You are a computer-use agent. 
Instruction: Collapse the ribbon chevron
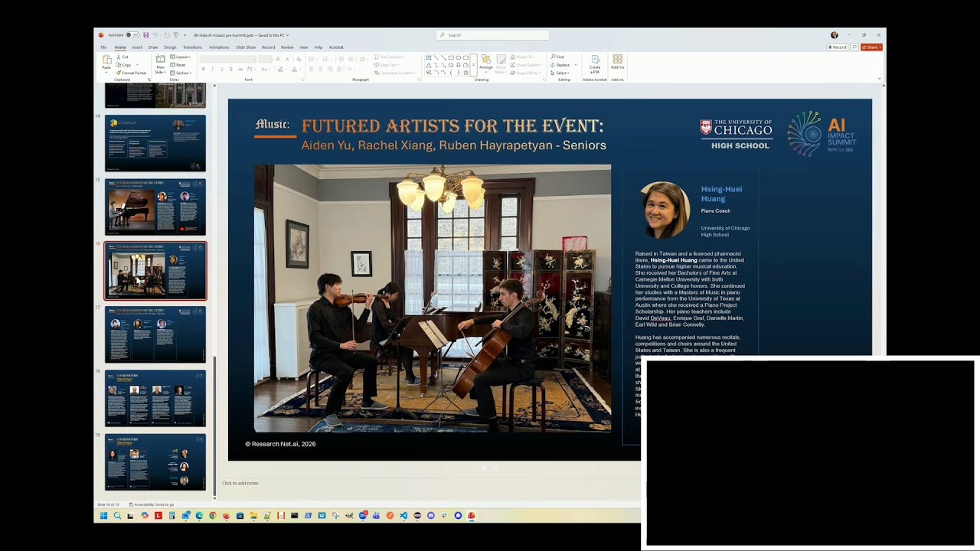pos(879,78)
